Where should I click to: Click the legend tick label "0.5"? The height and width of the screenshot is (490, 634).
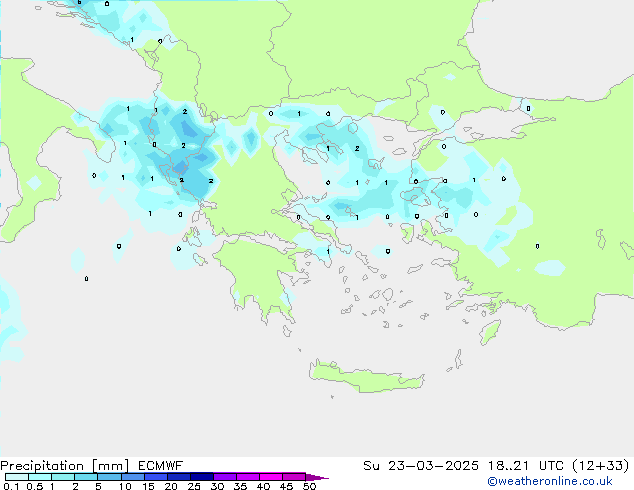(35, 486)
